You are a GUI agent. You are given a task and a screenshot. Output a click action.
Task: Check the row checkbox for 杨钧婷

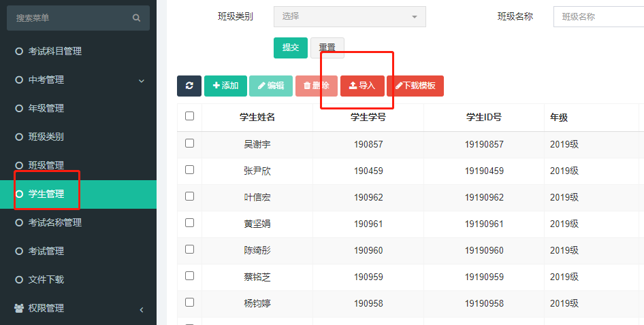pos(189,303)
